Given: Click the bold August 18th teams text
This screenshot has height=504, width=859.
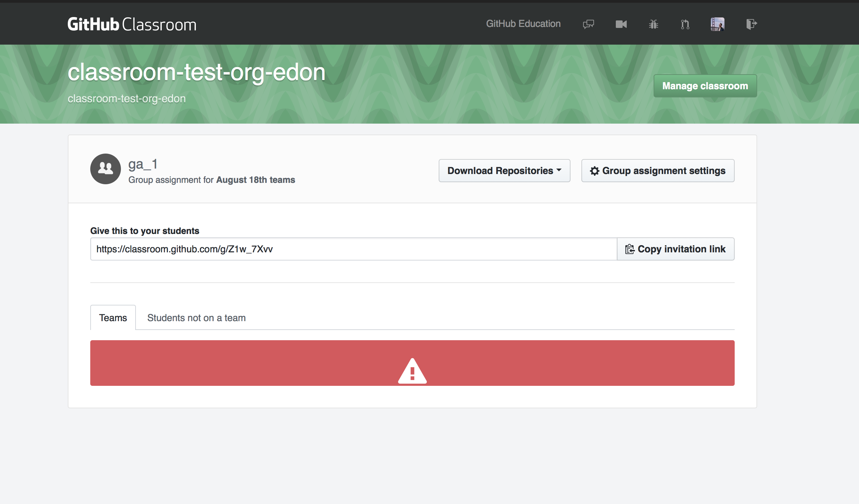Looking at the screenshot, I should coord(255,179).
